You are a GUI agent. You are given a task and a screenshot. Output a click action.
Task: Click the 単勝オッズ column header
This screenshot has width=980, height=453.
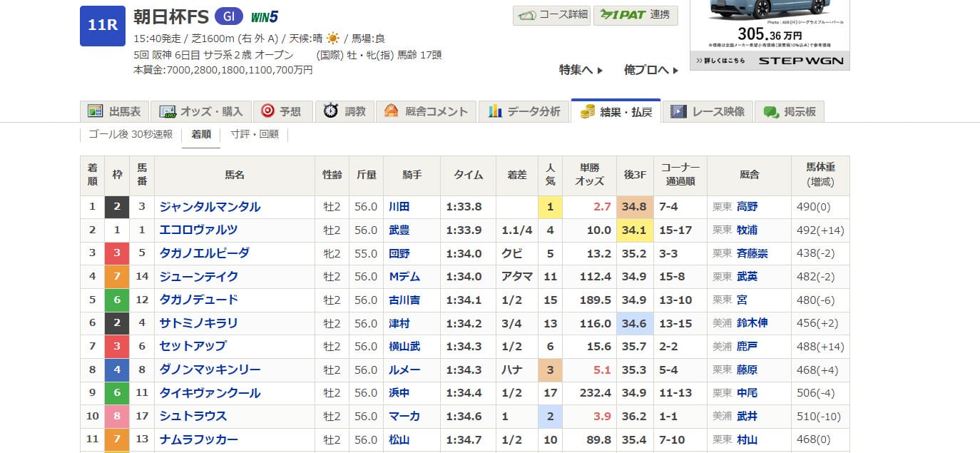coord(589,175)
